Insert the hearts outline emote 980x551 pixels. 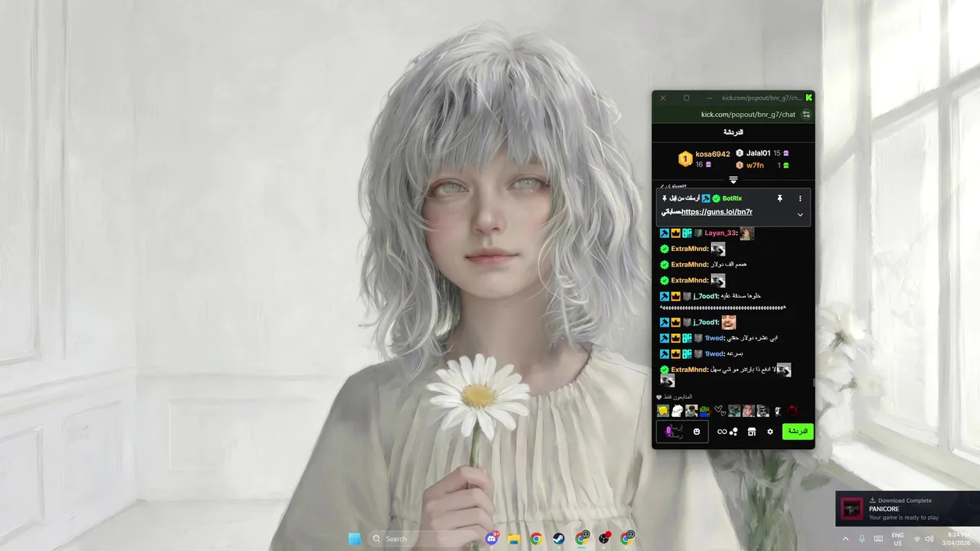(720, 411)
